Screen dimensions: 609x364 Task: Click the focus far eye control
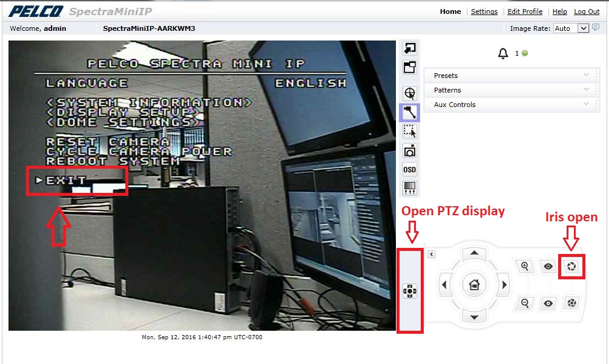coord(547,266)
